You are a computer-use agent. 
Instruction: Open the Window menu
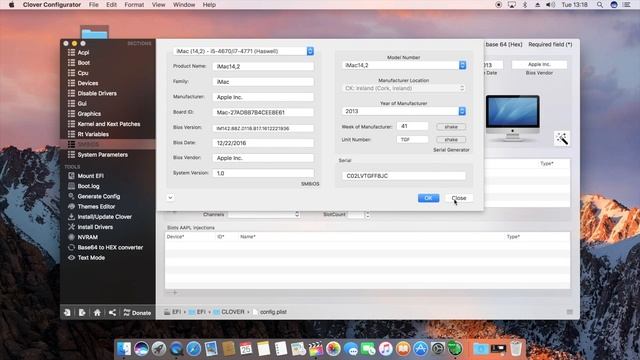184,5
